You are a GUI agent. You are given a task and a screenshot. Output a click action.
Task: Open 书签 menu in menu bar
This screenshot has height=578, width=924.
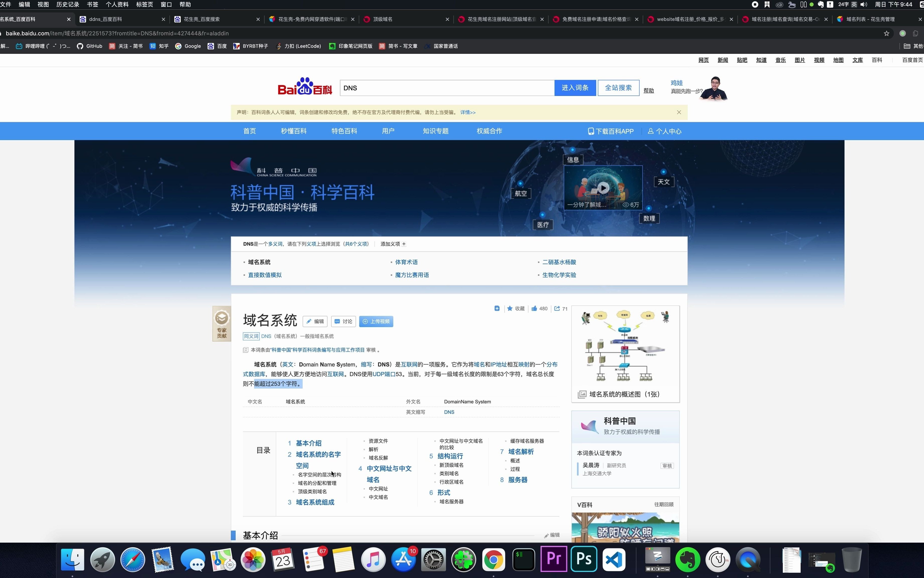click(x=93, y=5)
